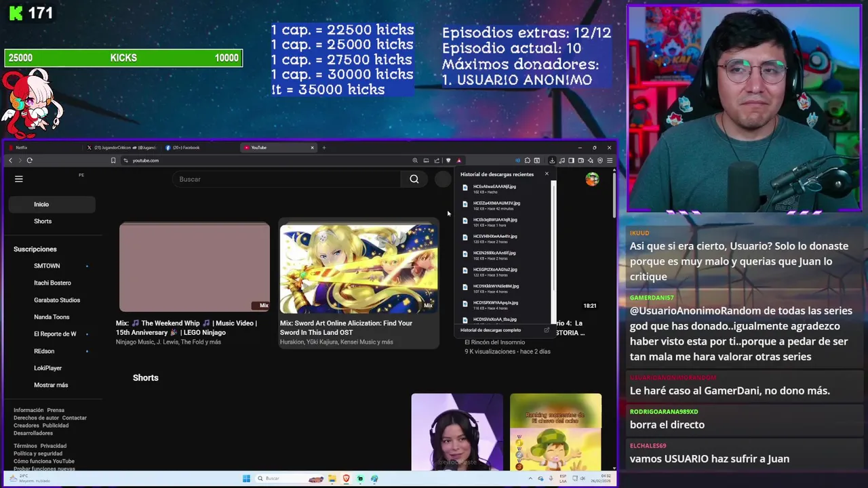
Task: Reload the page with the refresh icon
Action: pyautogui.click(x=30, y=161)
